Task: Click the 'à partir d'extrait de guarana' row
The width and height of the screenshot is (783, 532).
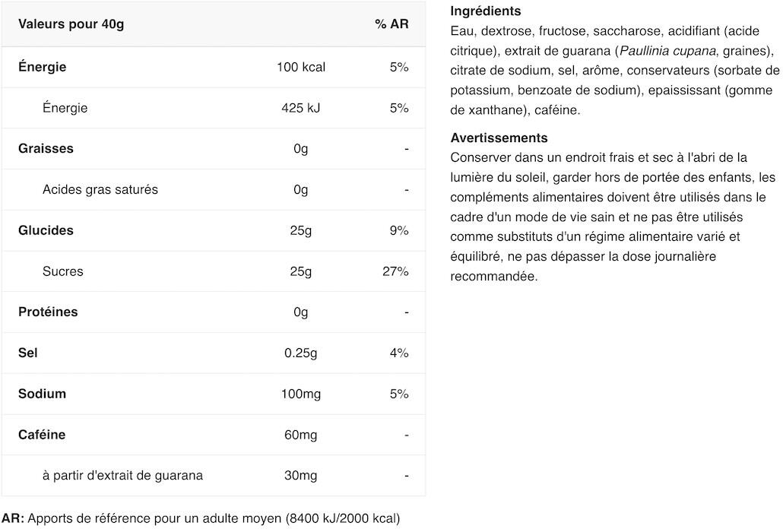Action: pos(213,476)
